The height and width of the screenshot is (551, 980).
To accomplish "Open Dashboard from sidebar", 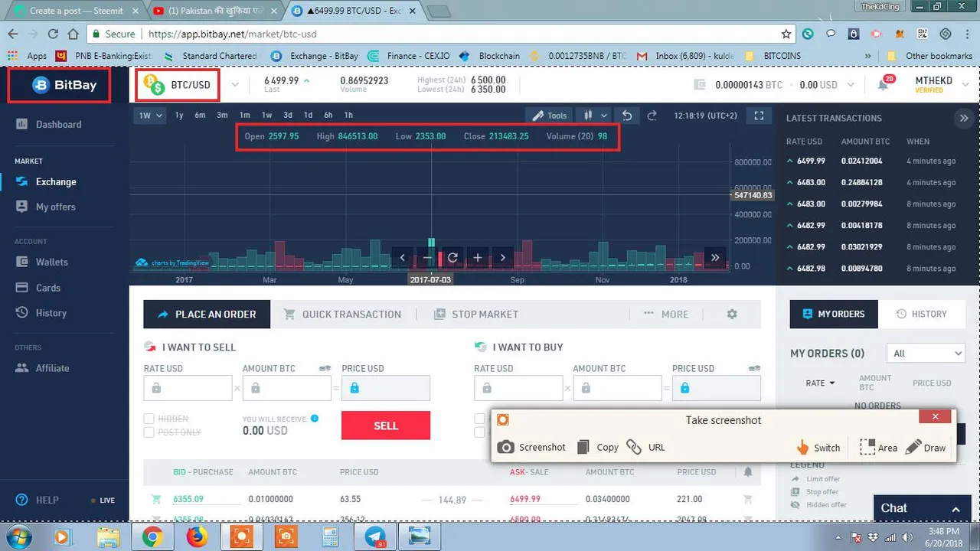I will tap(58, 124).
